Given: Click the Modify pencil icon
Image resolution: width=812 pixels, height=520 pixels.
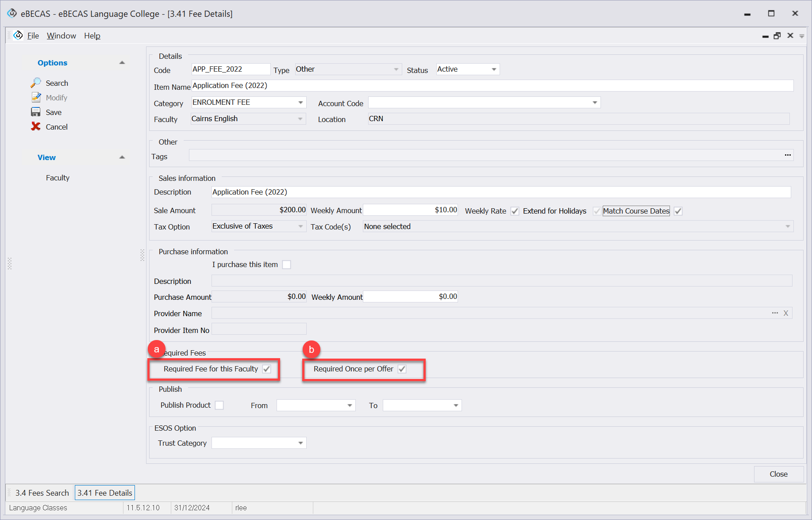Looking at the screenshot, I should click(36, 98).
